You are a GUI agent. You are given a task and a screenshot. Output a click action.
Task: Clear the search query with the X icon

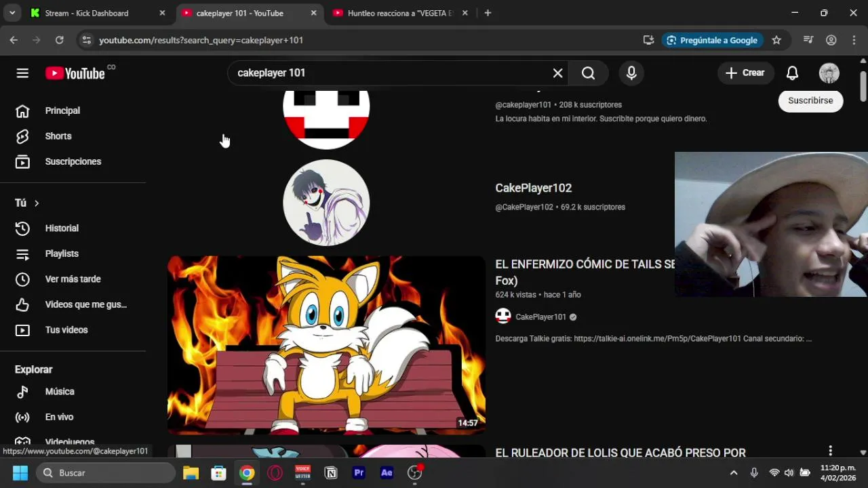tap(557, 73)
